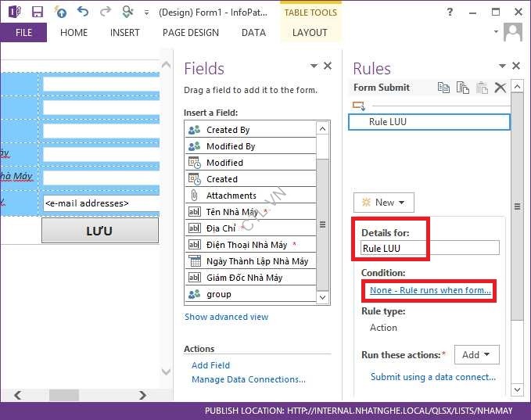Click the user account avatar icon
This screenshot has height=420, width=531.
(513, 32)
